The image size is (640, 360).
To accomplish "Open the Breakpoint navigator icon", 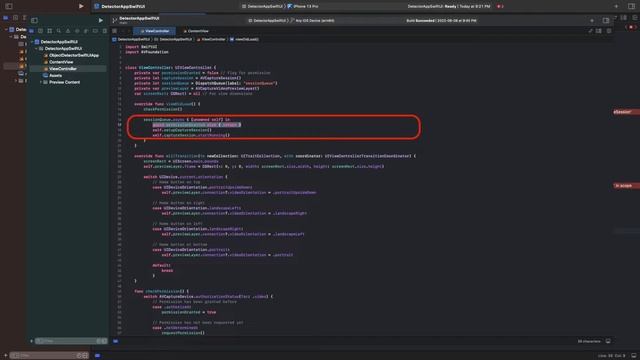I will [x=95, y=31].
